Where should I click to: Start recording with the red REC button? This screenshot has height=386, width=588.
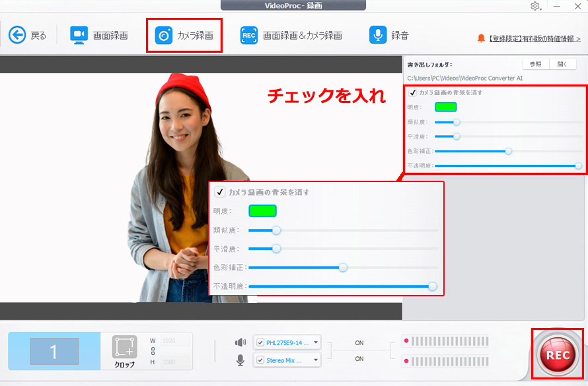pos(557,354)
